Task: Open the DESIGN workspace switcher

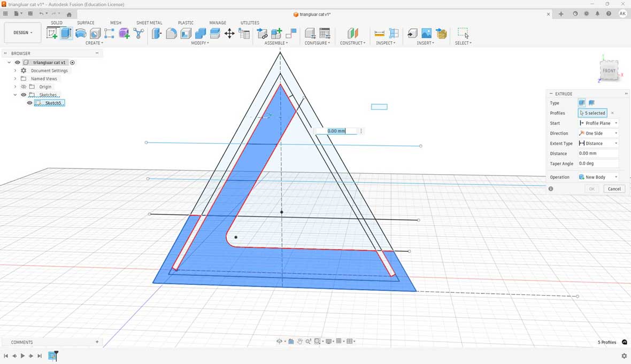Action: click(x=22, y=32)
